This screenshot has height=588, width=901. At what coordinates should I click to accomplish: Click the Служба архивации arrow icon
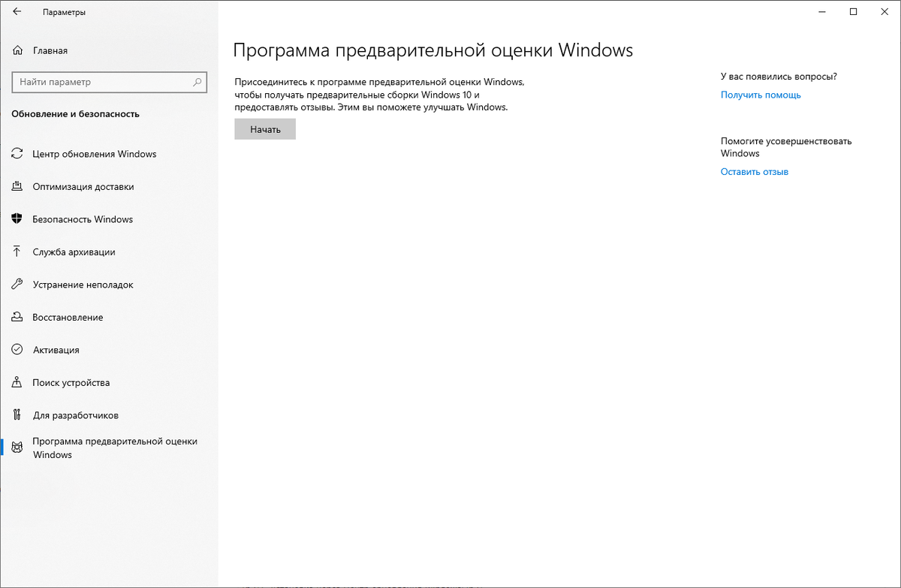pos(17,252)
